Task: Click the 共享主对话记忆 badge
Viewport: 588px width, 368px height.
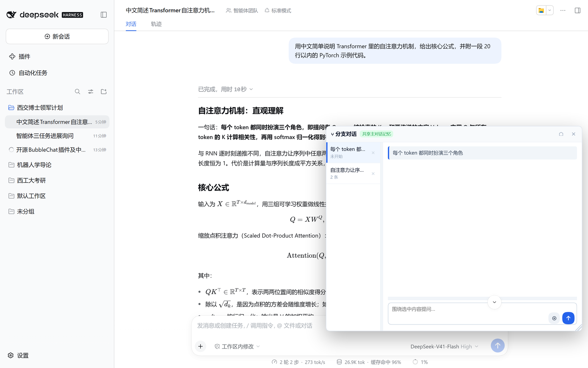Action: click(x=376, y=134)
